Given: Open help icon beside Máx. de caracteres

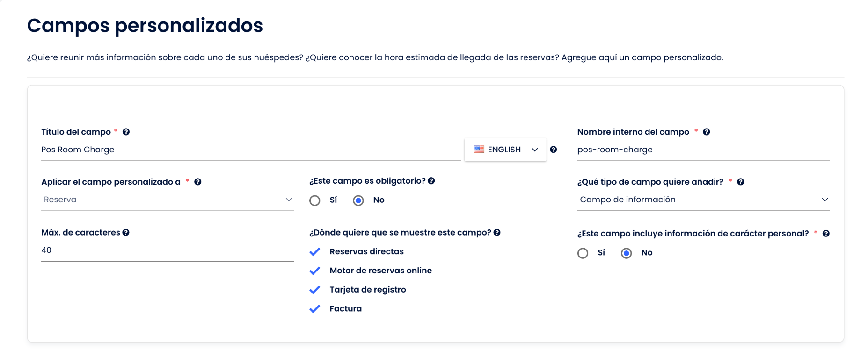Looking at the screenshot, I should [126, 232].
